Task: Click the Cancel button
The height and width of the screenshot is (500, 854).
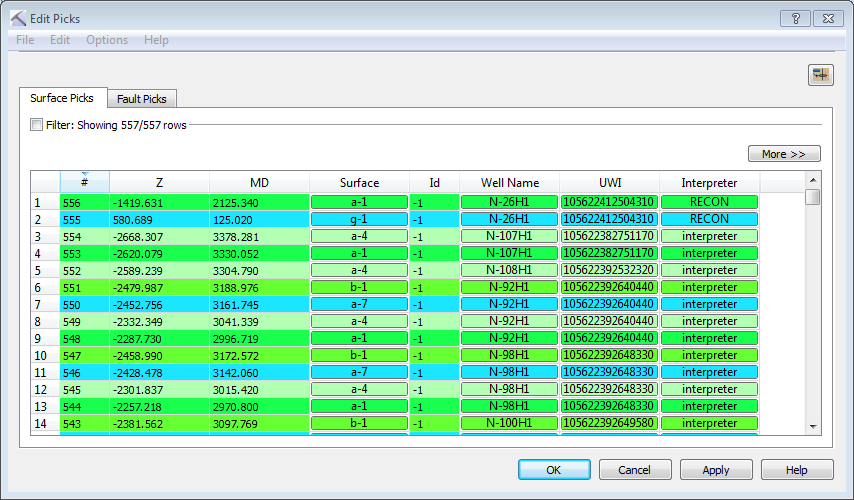Action: point(634,470)
